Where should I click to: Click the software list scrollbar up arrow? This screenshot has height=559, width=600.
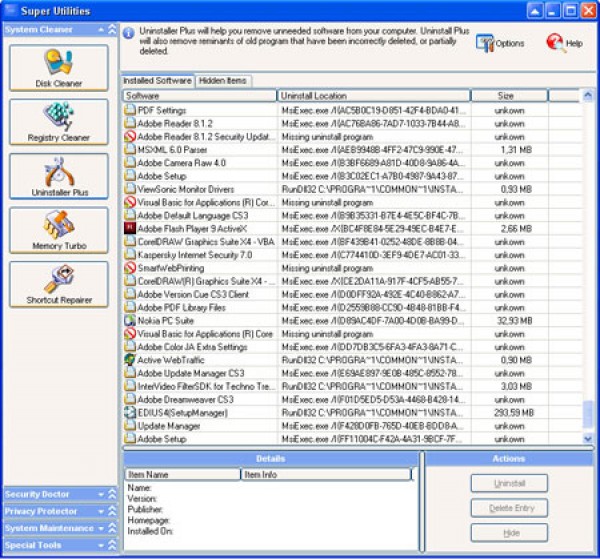[x=588, y=95]
